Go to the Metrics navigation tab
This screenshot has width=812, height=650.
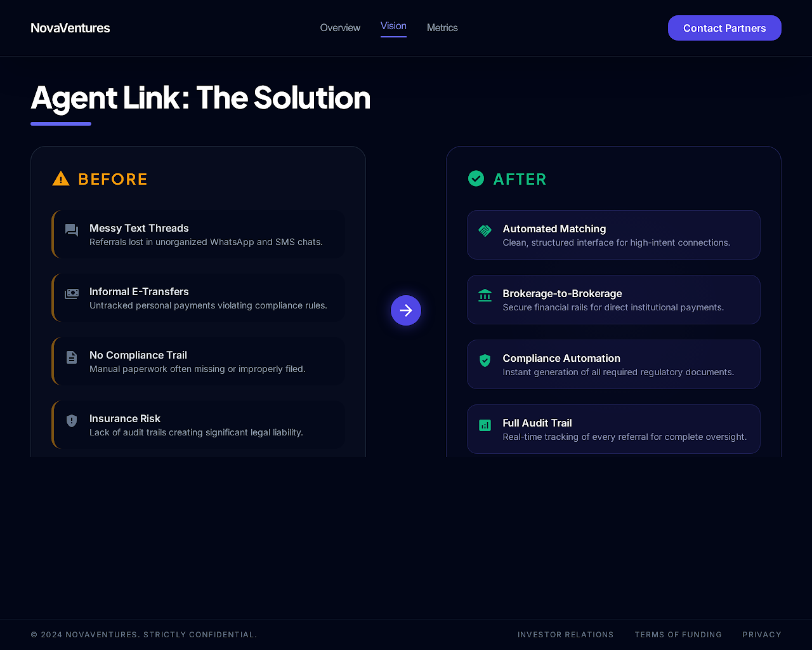click(x=442, y=28)
